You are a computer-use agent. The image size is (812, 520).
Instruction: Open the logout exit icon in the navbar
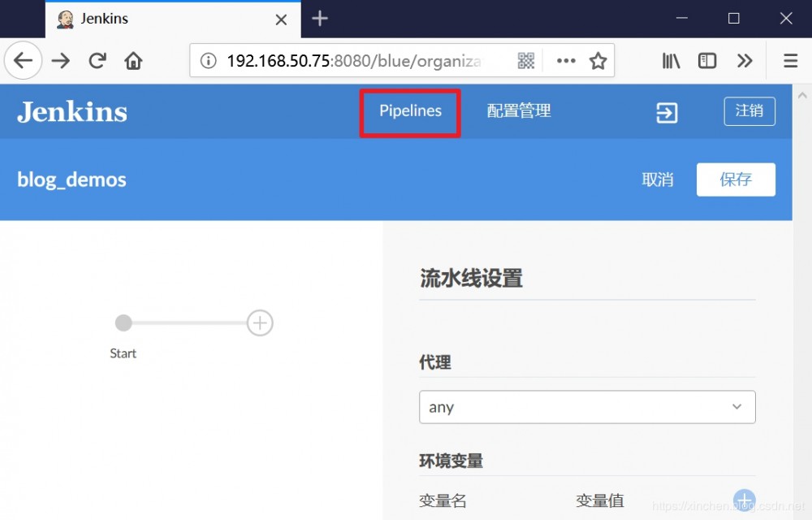[666, 112]
